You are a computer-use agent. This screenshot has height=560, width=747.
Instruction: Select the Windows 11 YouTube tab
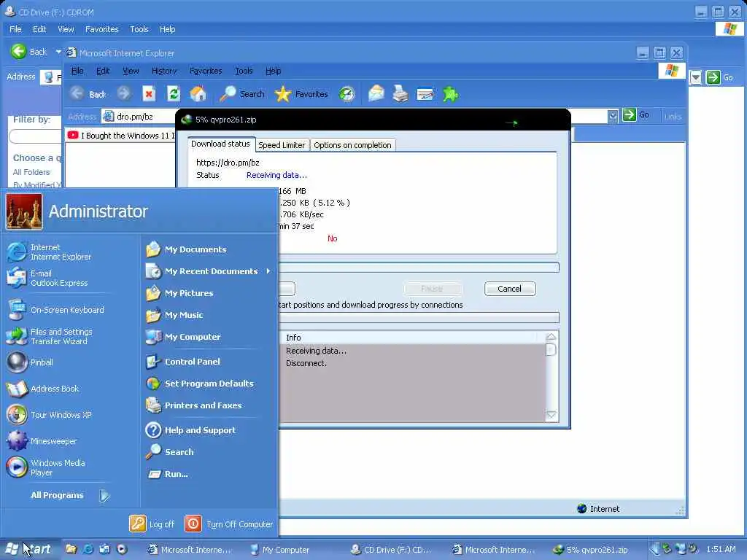(120, 136)
